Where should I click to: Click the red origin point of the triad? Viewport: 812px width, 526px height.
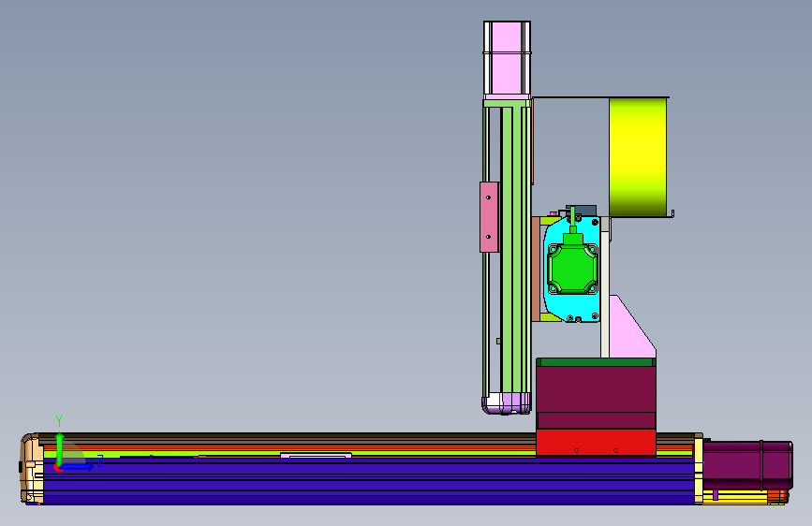coord(58,468)
